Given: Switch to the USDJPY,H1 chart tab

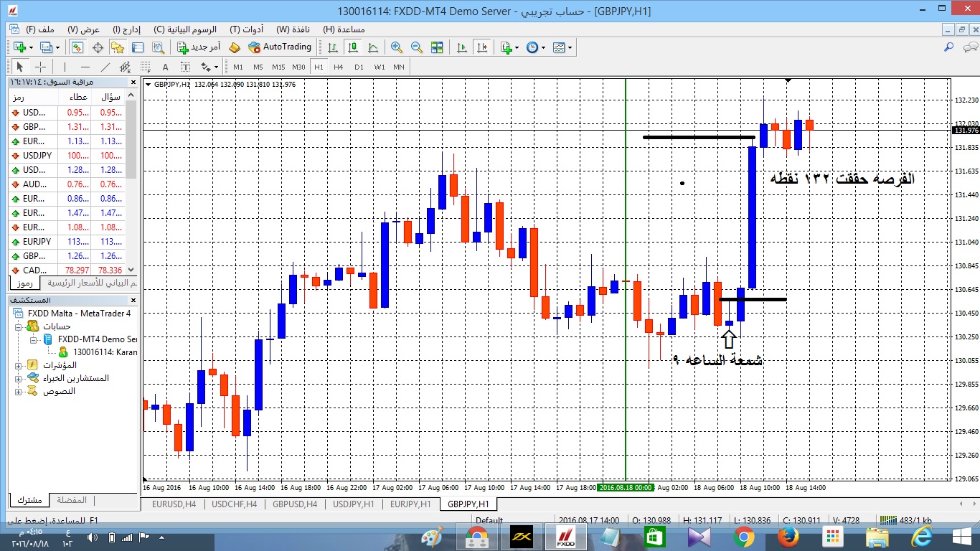Looking at the screenshot, I should click(x=354, y=504).
